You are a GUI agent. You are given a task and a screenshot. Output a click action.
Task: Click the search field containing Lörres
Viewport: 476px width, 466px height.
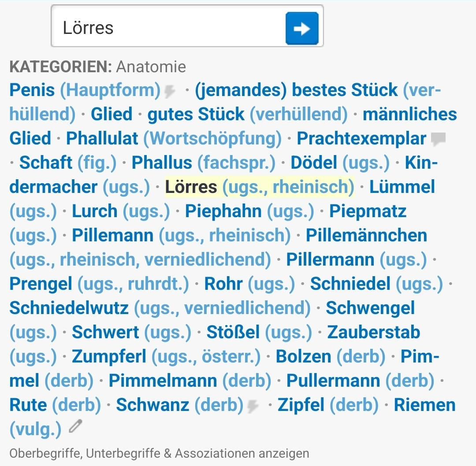tap(167, 28)
